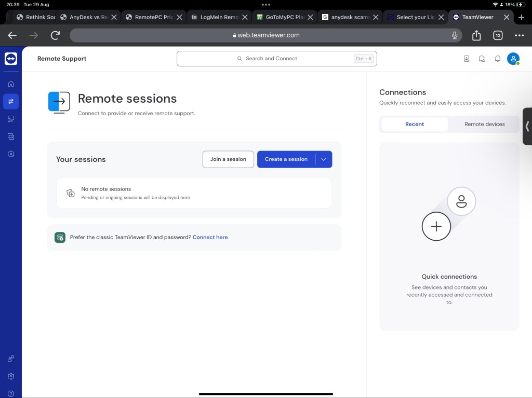Screen dimensions: 532x398
Task: Open the notifications bell
Action: coord(497,59)
